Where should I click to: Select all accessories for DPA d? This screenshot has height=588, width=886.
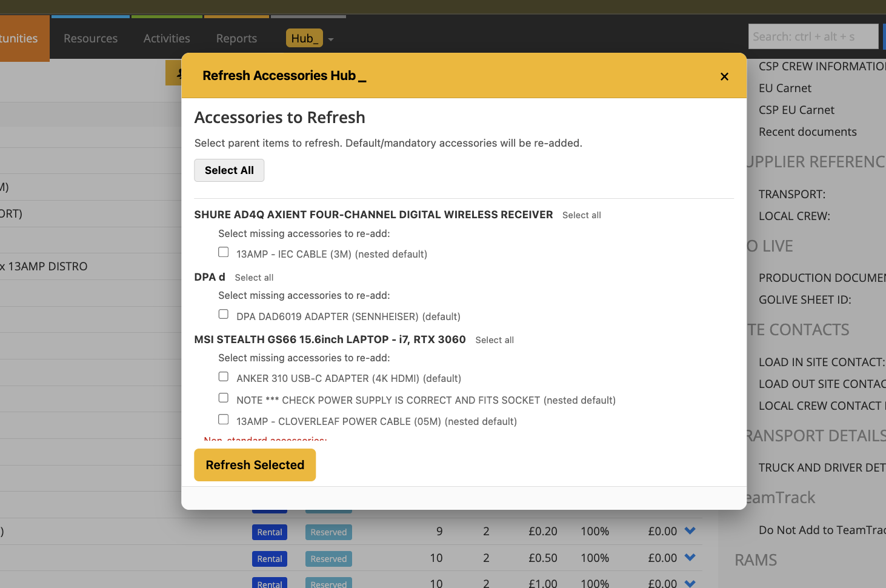tap(254, 277)
